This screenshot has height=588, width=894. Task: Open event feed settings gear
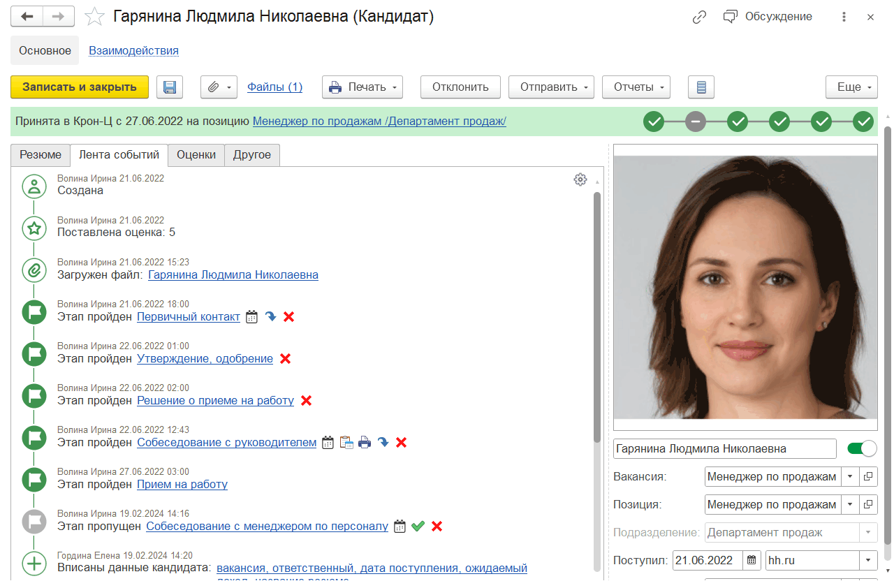(580, 179)
